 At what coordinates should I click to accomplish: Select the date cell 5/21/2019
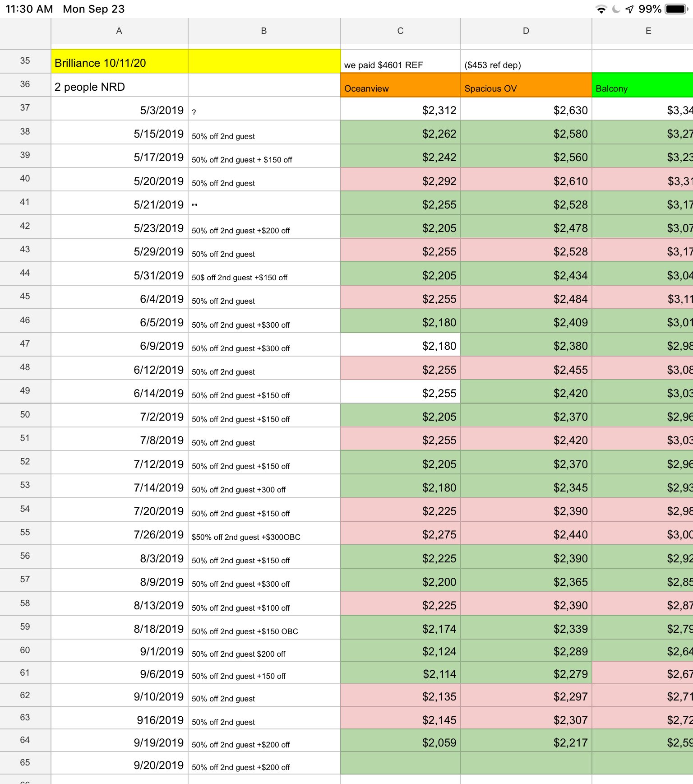coord(120,203)
